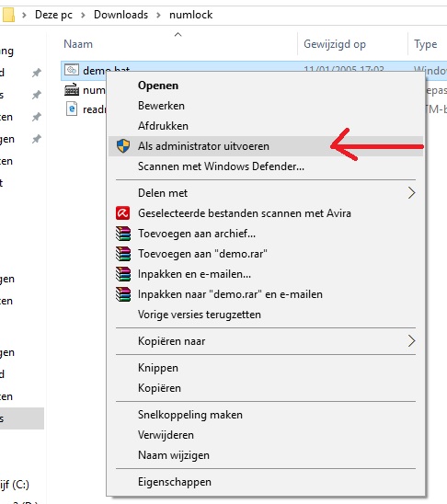The width and height of the screenshot is (447, 504).
Task: Click Deze pc breadcrumb in address bar
Action: 53,15
